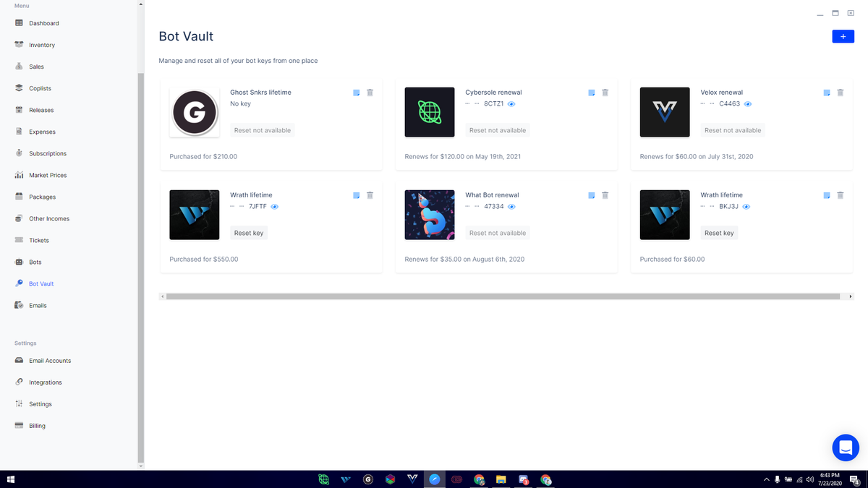Click the horizontal scrollbar below the cards
Image resolution: width=868 pixels, height=488 pixels.
(x=503, y=296)
